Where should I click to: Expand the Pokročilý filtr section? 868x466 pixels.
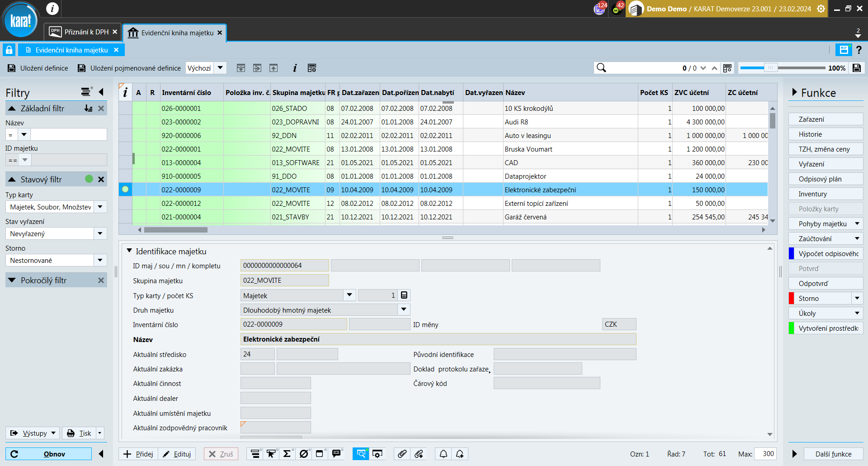pyautogui.click(x=12, y=281)
